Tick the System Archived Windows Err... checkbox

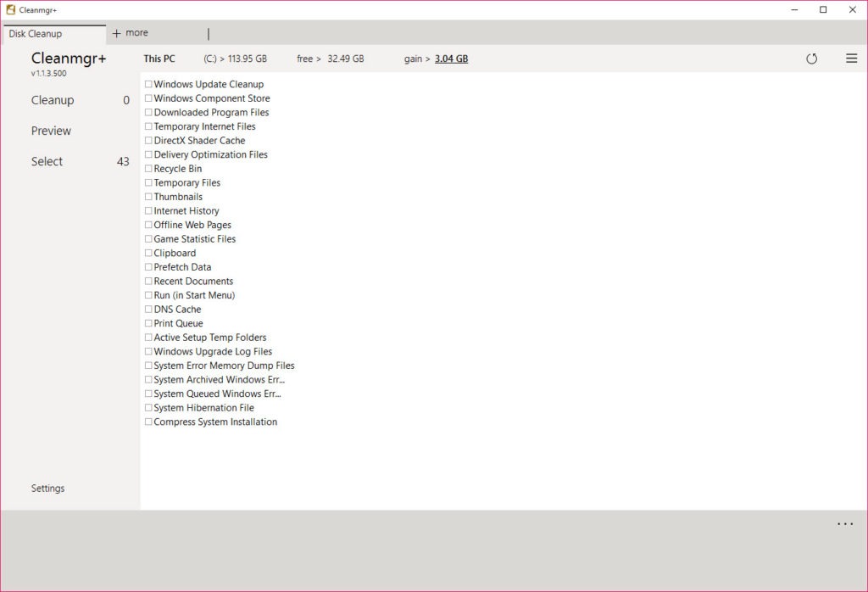pos(148,379)
